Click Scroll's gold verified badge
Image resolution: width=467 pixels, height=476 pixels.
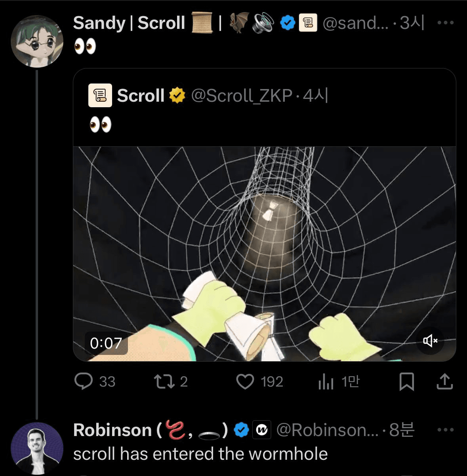click(177, 96)
